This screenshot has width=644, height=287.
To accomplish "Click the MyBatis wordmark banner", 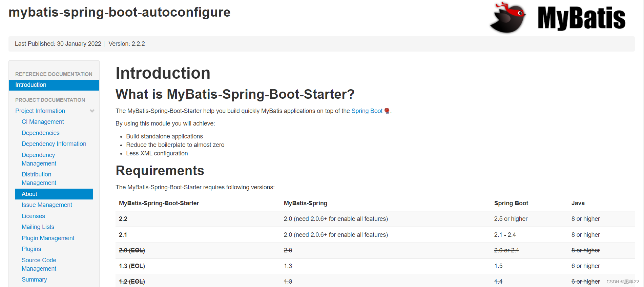I will click(x=581, y=18).
